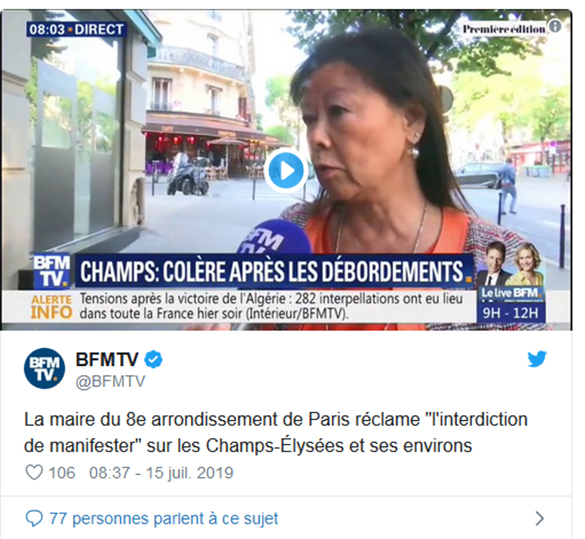Screen dimensions: 585x539
Task: Click '77 personnes parlent à ce sujet'
Action: [164, 518]
